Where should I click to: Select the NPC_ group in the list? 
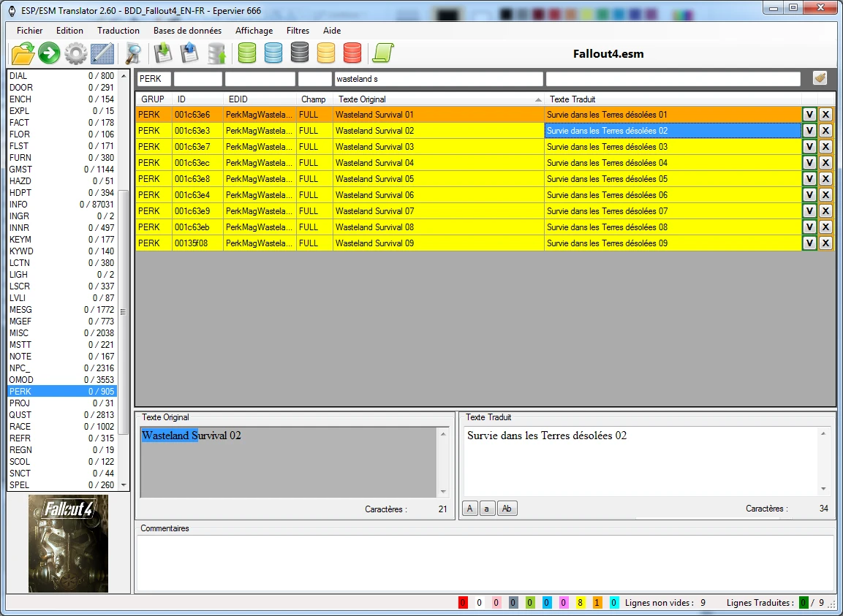coord(62,368)
